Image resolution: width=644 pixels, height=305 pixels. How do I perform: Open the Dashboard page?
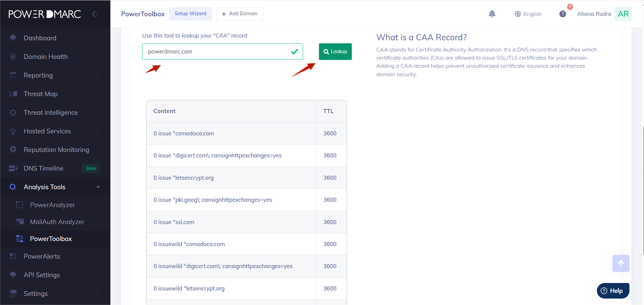point(40,38)
